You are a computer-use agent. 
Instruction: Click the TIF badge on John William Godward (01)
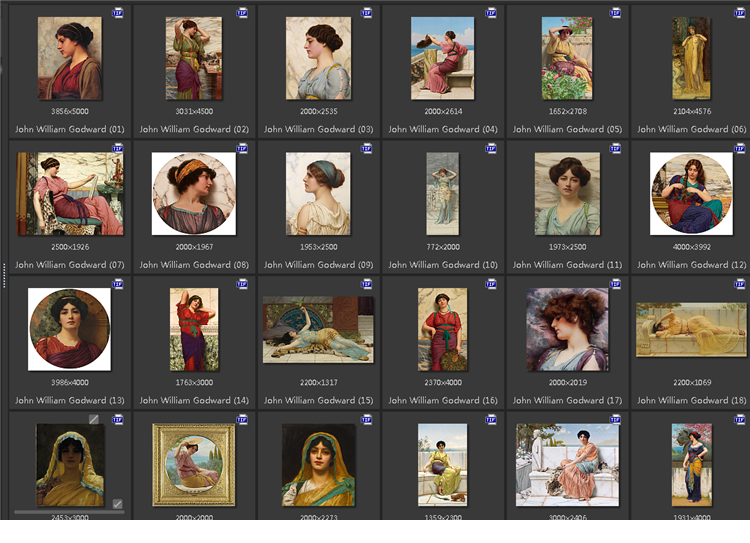[118, 13]
